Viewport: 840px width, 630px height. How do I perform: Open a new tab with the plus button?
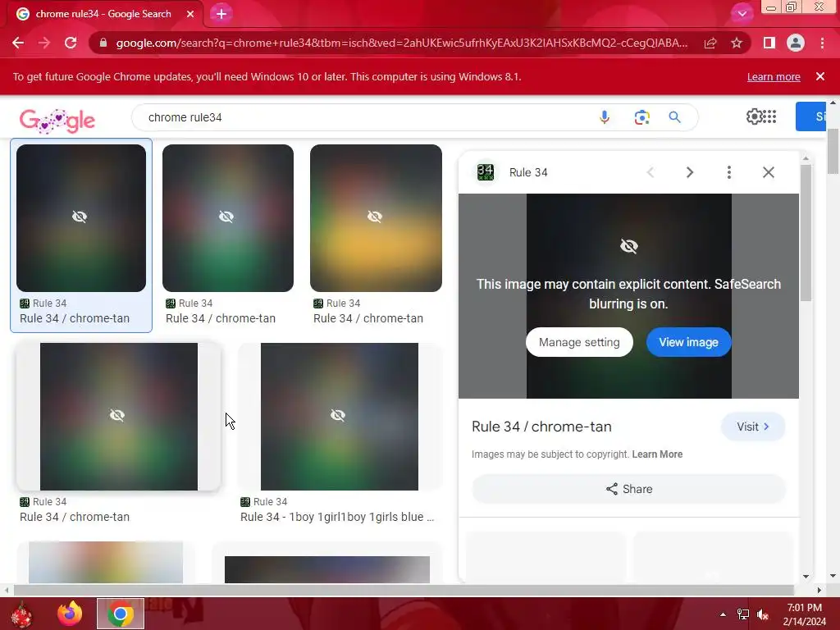[x=221, y=14]
